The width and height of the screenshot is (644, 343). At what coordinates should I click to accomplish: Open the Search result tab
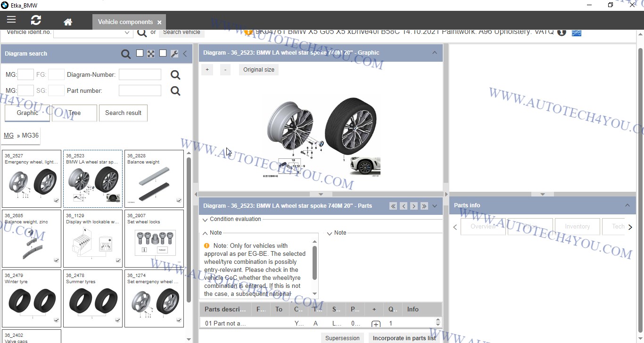point(123,113)
